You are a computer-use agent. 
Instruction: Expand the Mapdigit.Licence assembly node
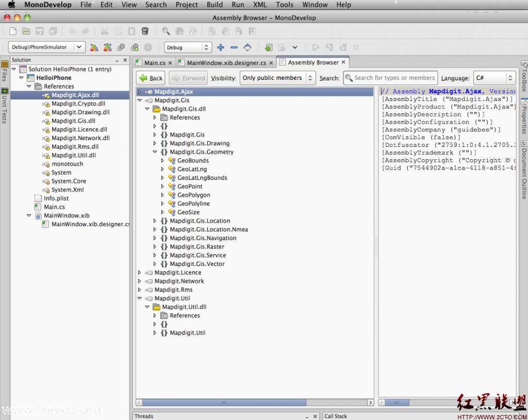pyautogui.click(x=139, y=273)
